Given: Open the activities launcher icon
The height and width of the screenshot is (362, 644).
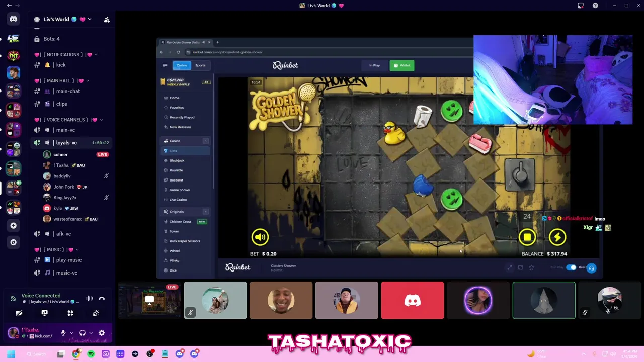Looking at the screenshot, I should [x=70, y=313].
